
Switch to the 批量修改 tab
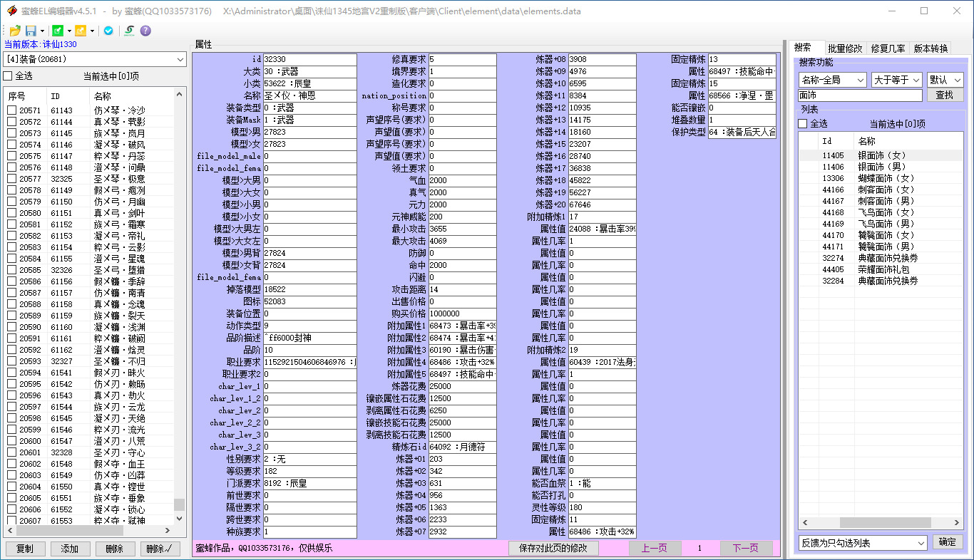coord(845,48)
